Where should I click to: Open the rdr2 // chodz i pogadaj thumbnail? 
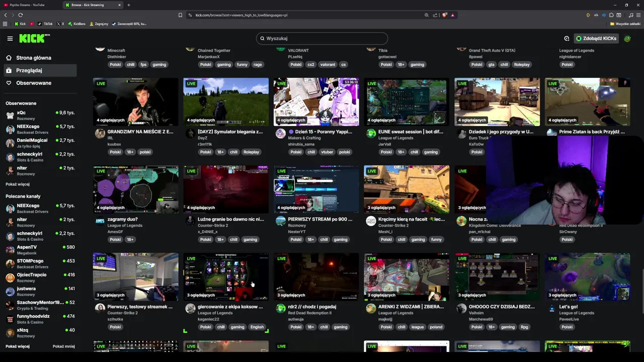(316, 277)
